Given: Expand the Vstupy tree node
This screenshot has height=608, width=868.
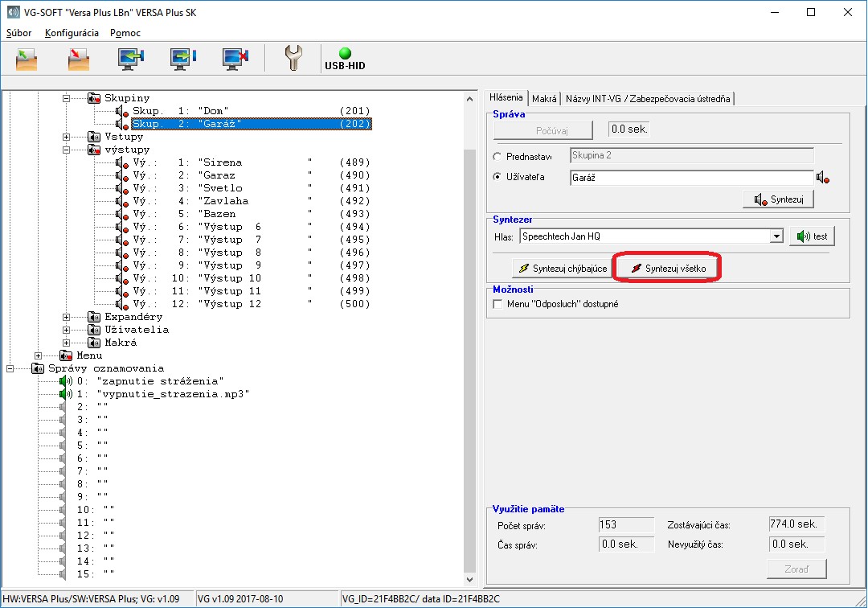Looking at the screenshot, I should 67,137.
